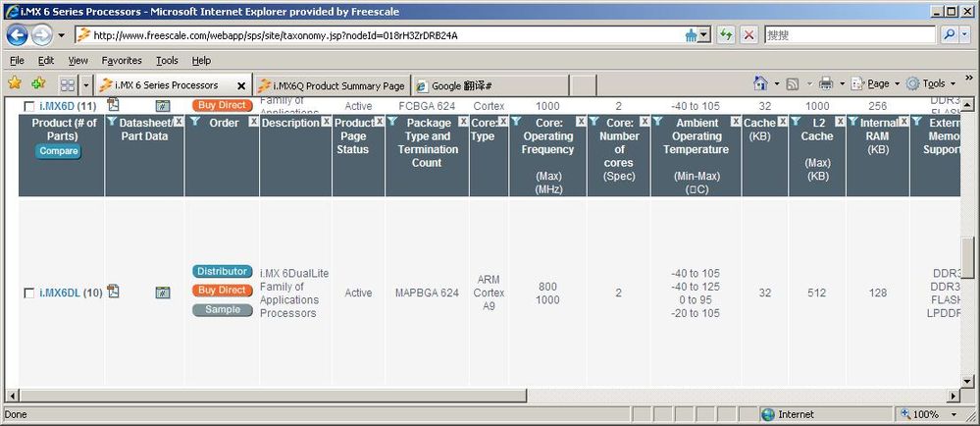This screenshot has width=980, height=426.
Task: Open the Print dropdown arrow
Action: (842, 83)
